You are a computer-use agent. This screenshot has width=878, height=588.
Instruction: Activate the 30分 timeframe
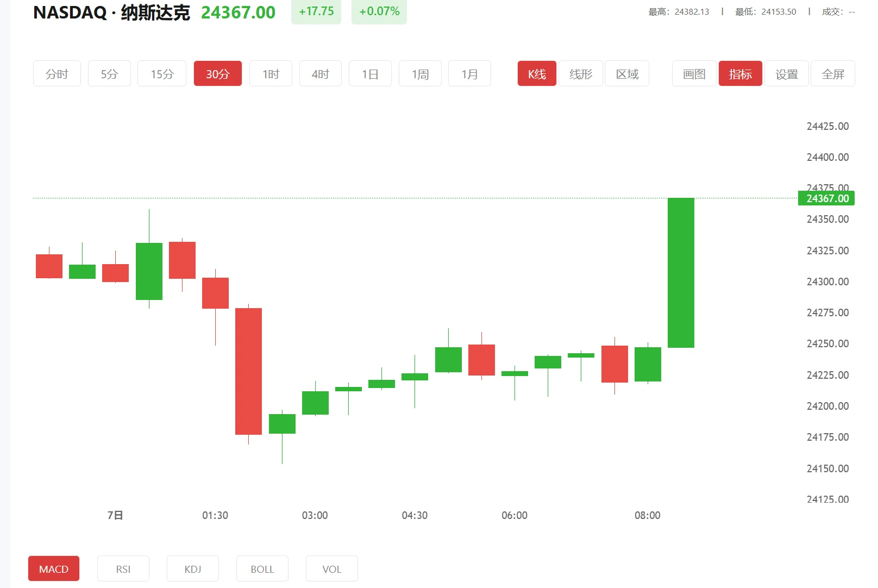click(x=217, y=73)
